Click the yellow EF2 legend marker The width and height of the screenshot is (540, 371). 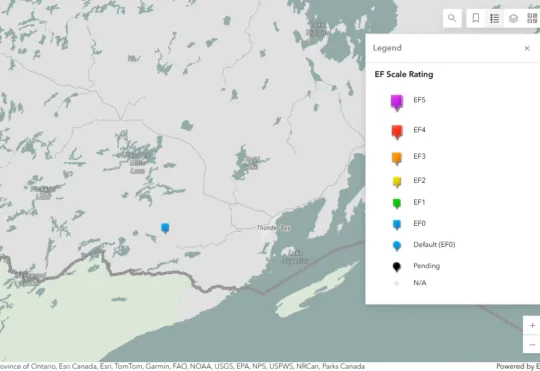click(x=397, y=182)
